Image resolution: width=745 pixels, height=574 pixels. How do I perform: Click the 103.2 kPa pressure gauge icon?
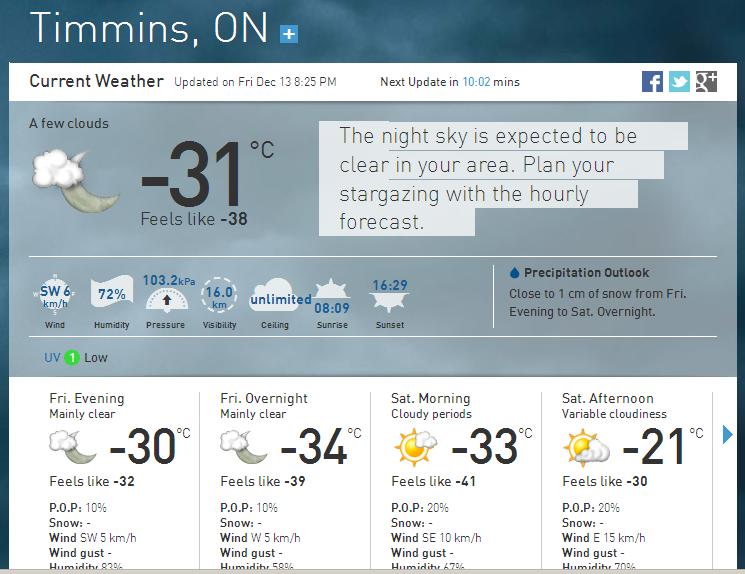click(x=166, y=296)
